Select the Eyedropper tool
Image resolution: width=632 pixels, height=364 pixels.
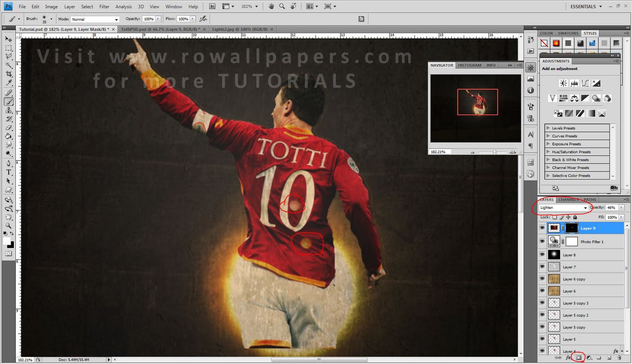8,83
